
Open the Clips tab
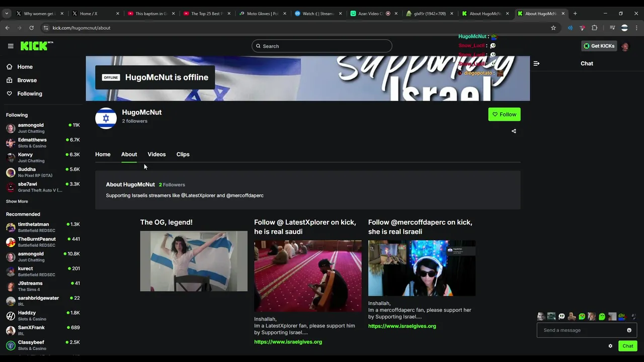tap(183, 154)
